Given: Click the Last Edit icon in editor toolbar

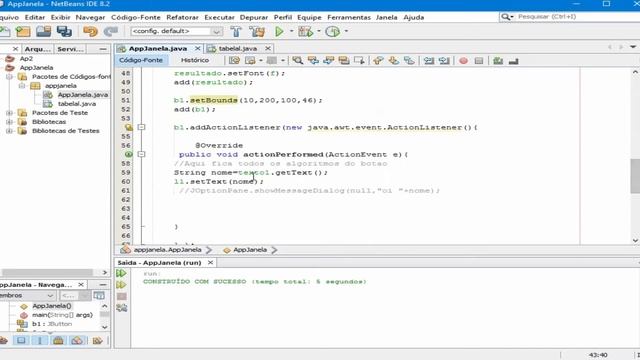Looking at the screenshot, I should point(234,60).
